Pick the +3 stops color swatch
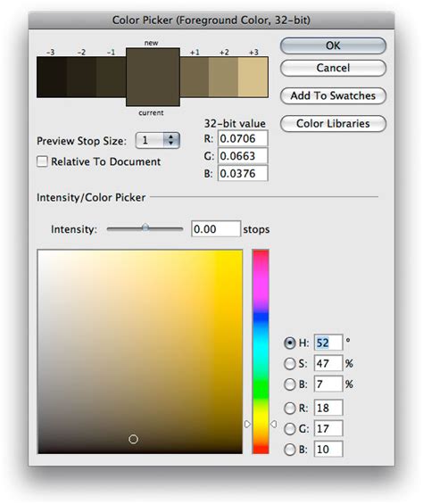The image size is (423, 504). tap(253, 77)
